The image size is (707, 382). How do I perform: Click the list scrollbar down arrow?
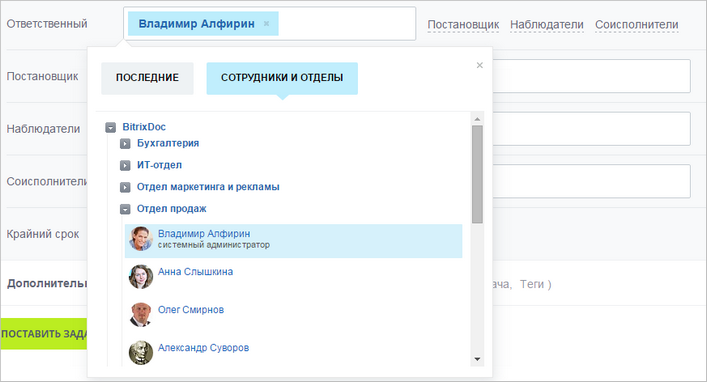[x=477, y=359]
